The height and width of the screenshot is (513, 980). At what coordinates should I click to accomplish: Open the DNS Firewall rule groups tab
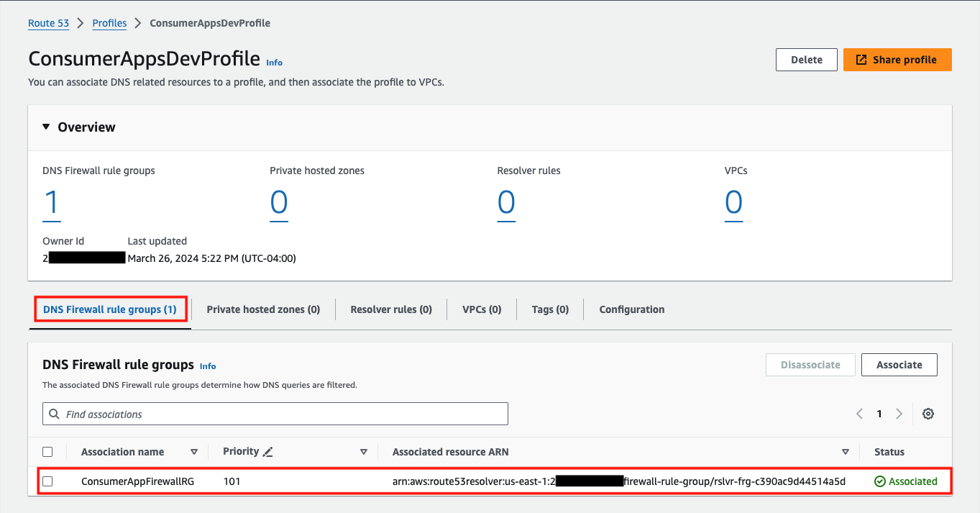coord(110,309)
